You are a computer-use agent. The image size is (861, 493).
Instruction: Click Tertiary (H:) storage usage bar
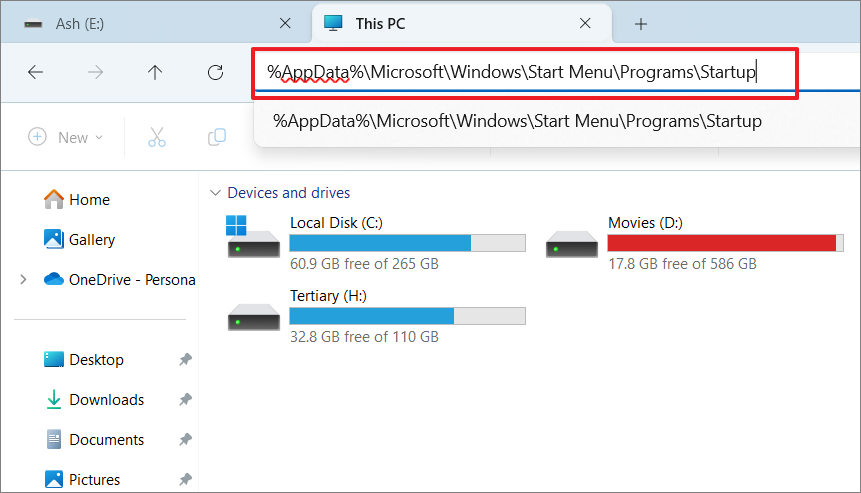pyautogui.click(x=407, y=316)
